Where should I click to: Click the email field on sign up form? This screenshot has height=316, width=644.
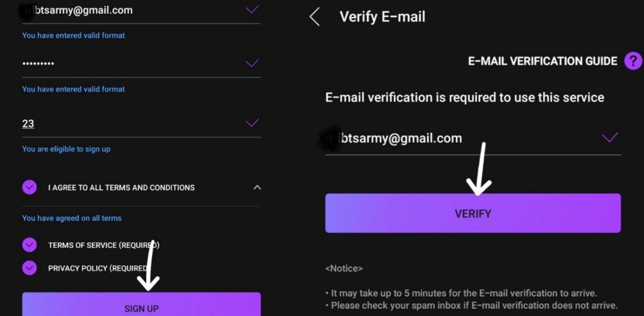pos(126,10)
